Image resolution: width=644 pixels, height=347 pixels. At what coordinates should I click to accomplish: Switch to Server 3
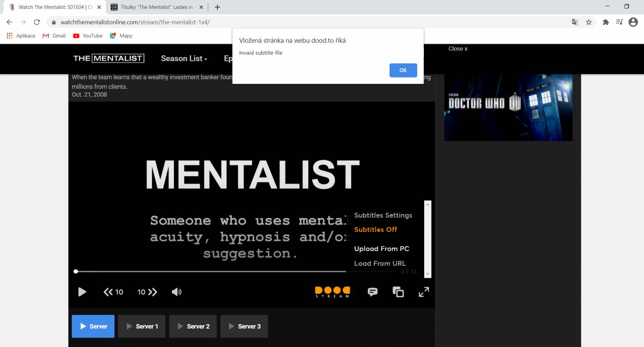coord(244,326)
